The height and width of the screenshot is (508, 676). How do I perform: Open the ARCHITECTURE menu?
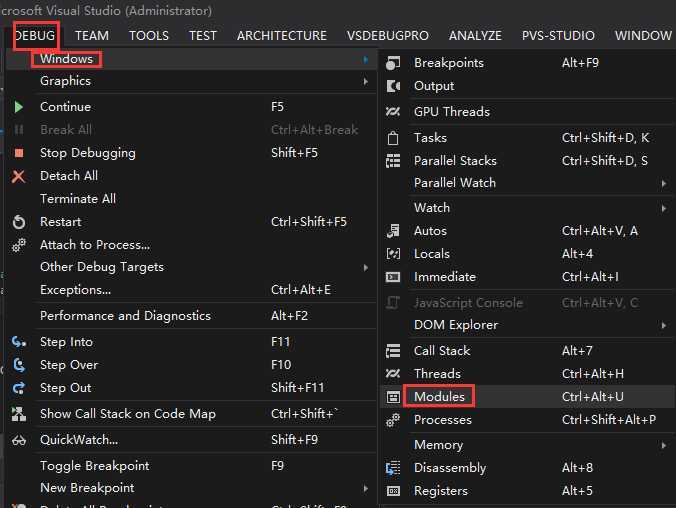tap(282, 35)
